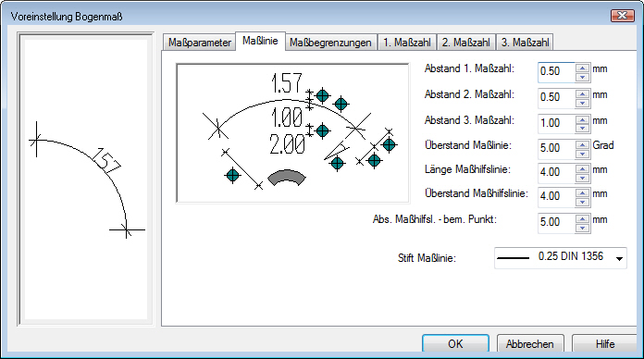Decrease Überstand Maßhilfslinie spinner down arrow
The image size is (644, 359).
582,202
